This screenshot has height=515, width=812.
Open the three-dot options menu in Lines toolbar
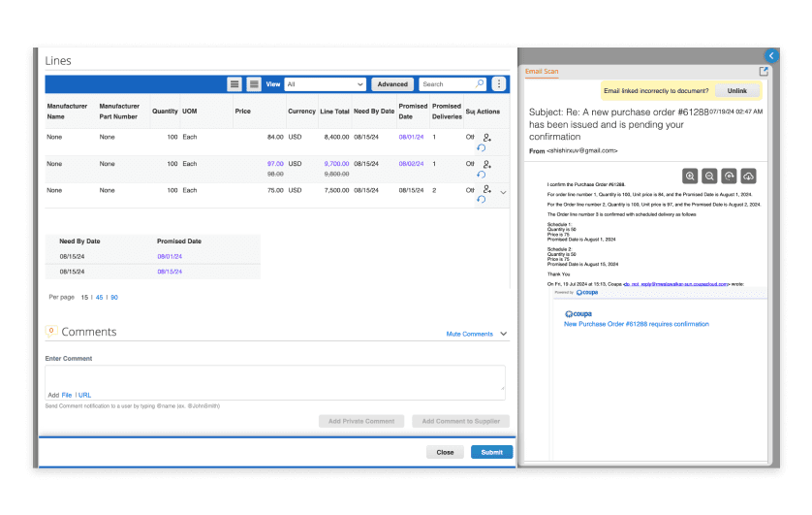click(x=499, y=84)
